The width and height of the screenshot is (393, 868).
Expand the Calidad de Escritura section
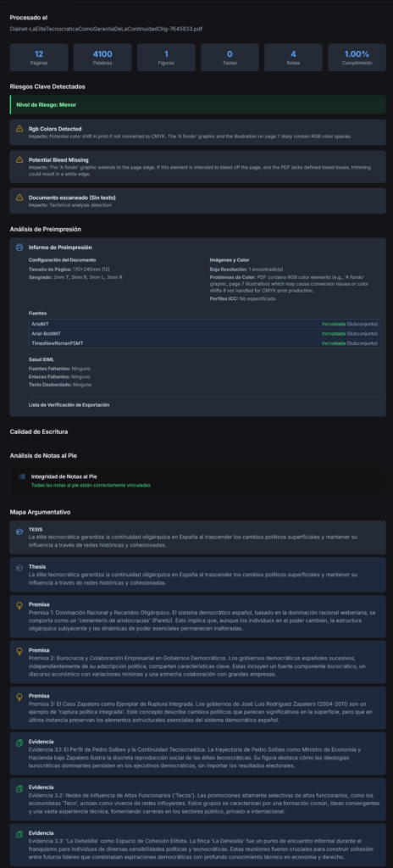39,431
